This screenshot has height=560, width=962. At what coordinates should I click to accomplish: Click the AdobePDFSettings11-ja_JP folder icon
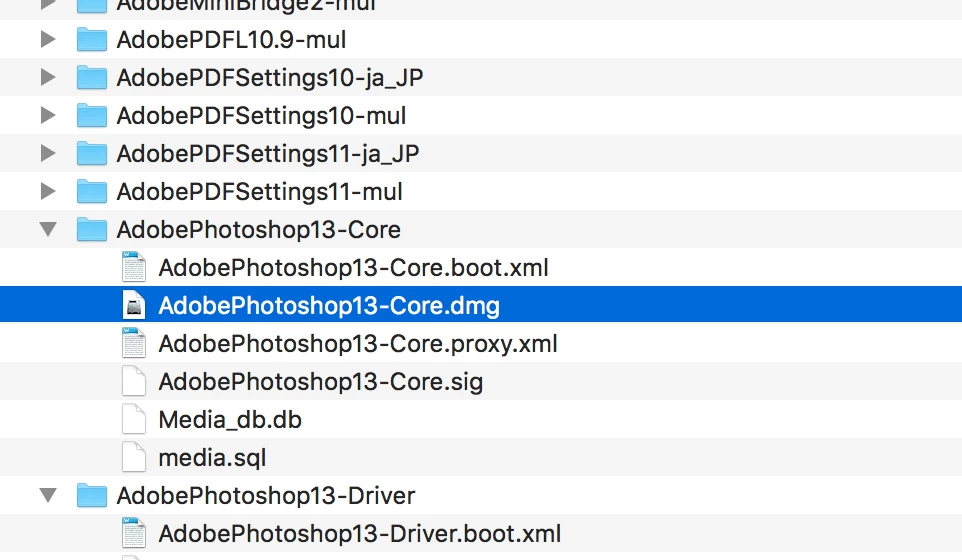tap(92, 154)
